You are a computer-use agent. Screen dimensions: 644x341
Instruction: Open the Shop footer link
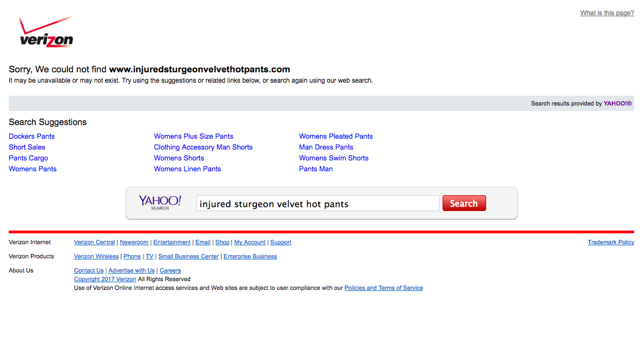pos(222,243)
